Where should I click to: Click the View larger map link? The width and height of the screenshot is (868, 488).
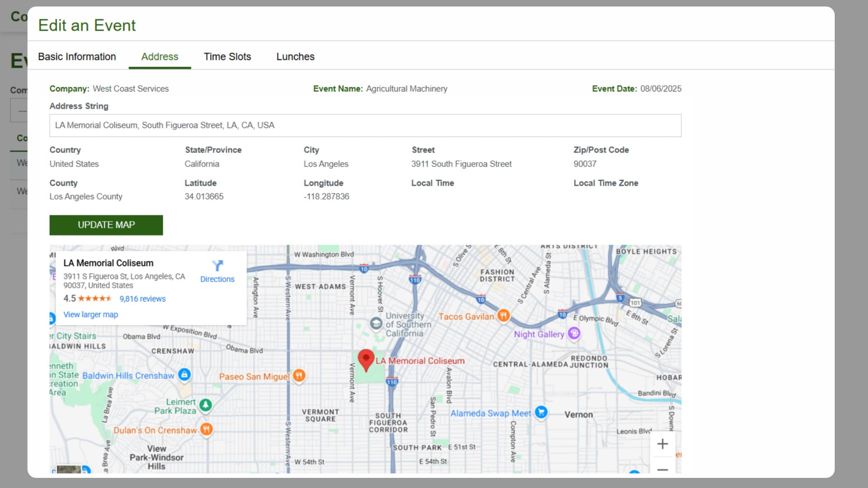click(90, 315)
